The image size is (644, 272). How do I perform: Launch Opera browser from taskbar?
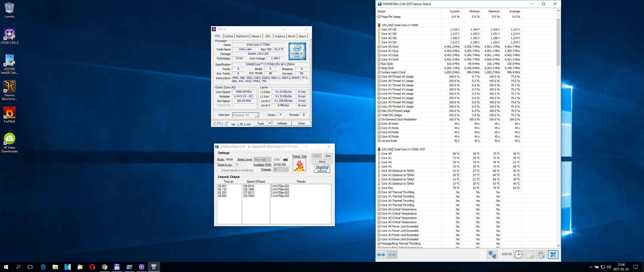point(92,267)
